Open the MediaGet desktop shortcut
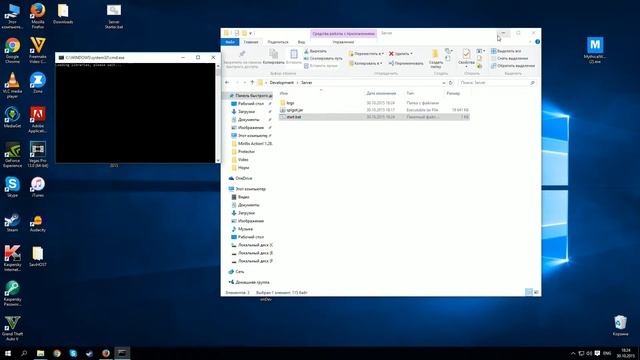640x360 pixels. tap(13, 117)
